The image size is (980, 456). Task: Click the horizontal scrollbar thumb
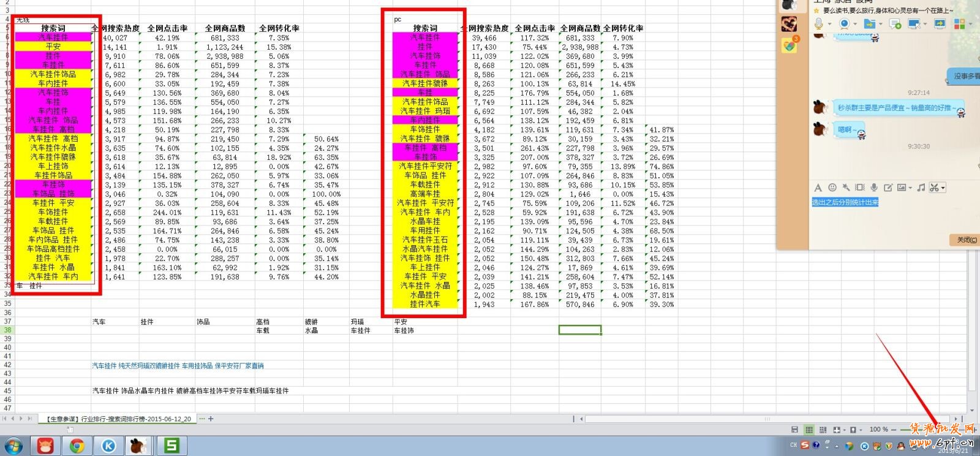[x=767, y=419]
